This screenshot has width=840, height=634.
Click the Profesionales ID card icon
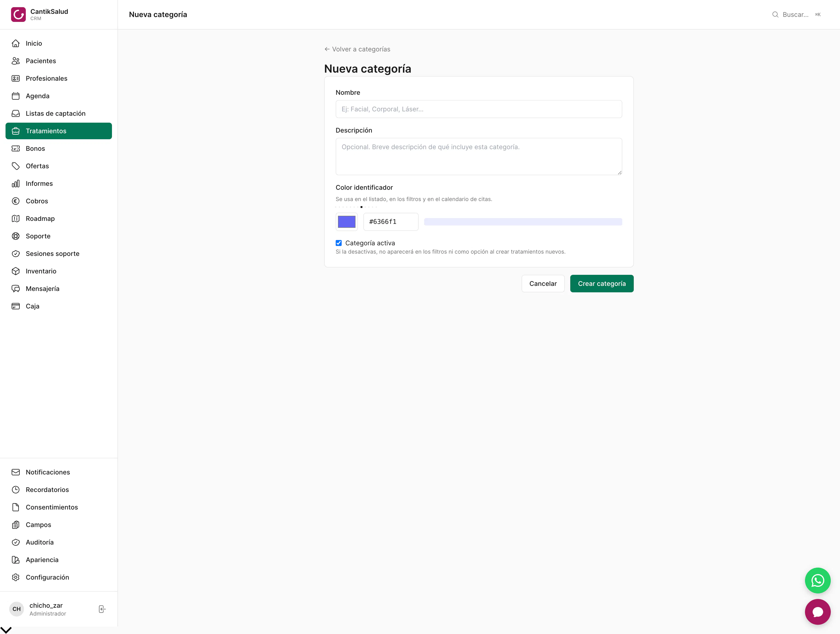tap(16, 78)
